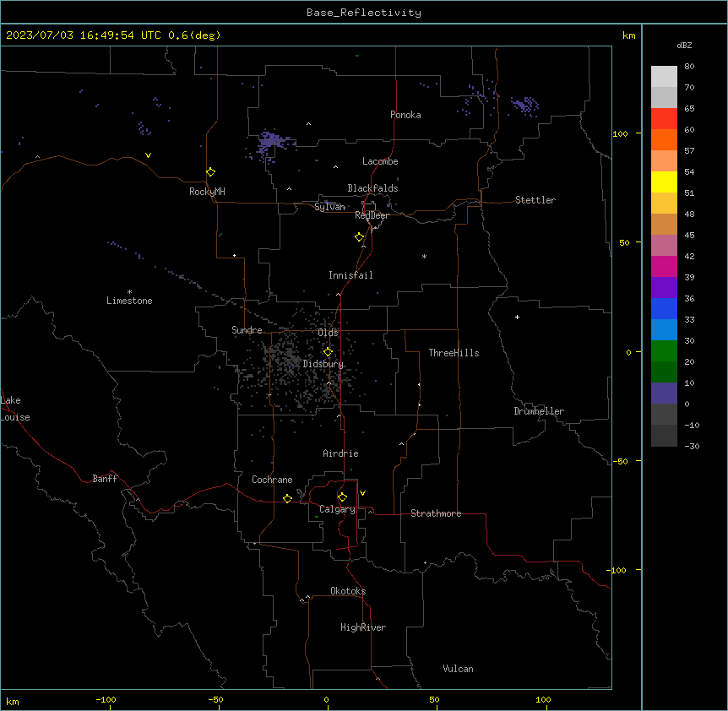This screenshot has height=711, width=728.
Task: Click the yellow diamond marker between Olds and Didsbury
Action: coord(328,352)
